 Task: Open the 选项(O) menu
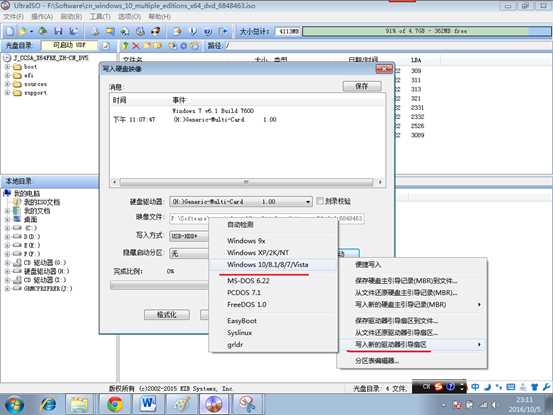point(129,17)
